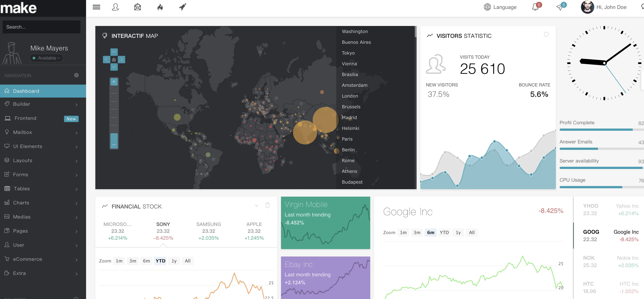Select the SONY stock tab
Image resolution: width=644 pixels, height=299 pixels.
coord(163,231)
